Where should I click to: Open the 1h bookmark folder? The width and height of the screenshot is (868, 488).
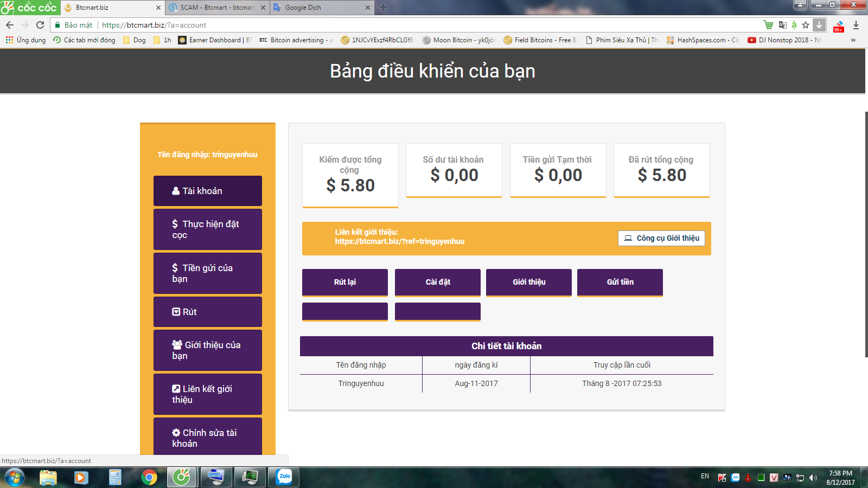(x=162, y=40)
